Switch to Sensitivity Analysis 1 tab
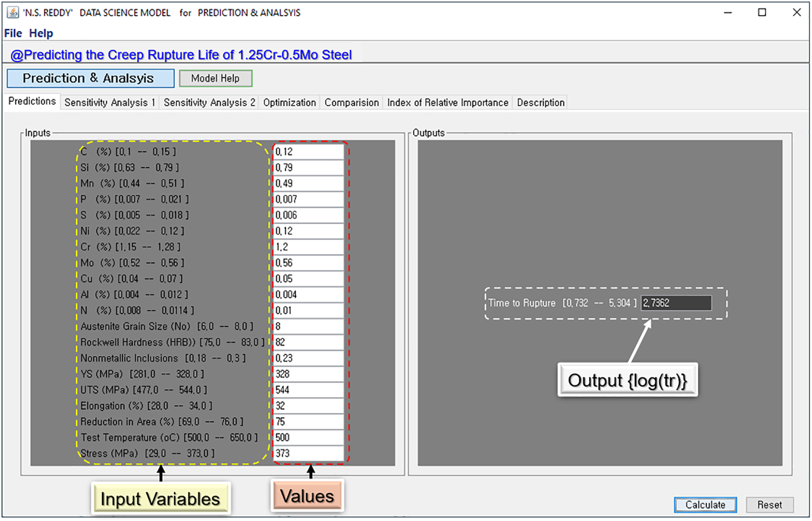 (110, 103)
